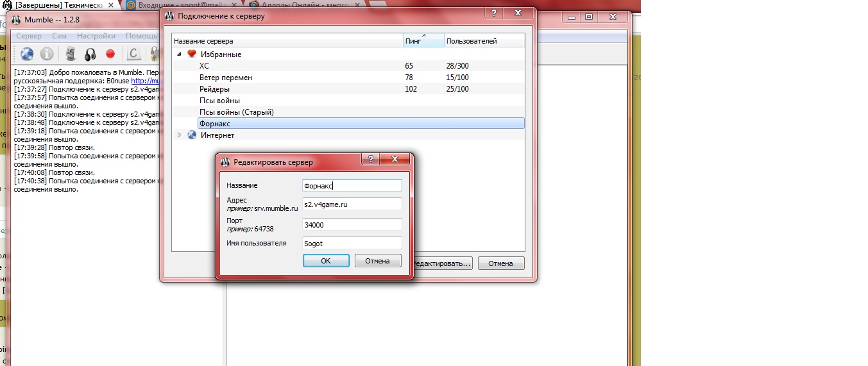Viewport: 868px width, 366px height.
Task: Click the help '?' button in Подключение к серверу dialog
Action: (x=494, y=13)
